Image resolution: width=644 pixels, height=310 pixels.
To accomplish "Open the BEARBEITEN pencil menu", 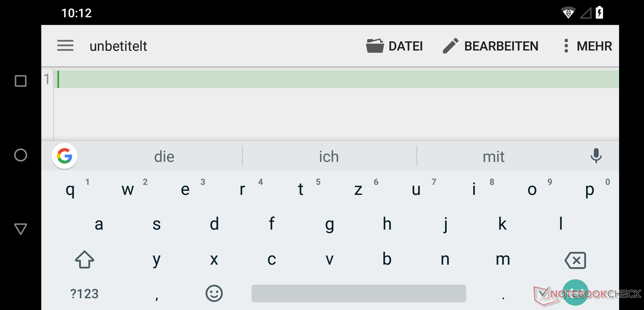I will click(490, 46).
